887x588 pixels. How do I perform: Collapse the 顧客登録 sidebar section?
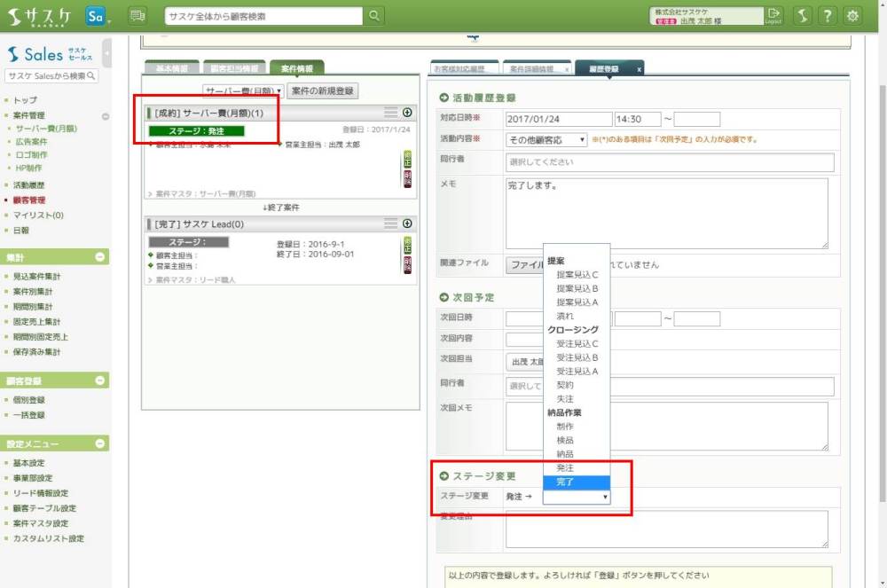coord(99,380)
